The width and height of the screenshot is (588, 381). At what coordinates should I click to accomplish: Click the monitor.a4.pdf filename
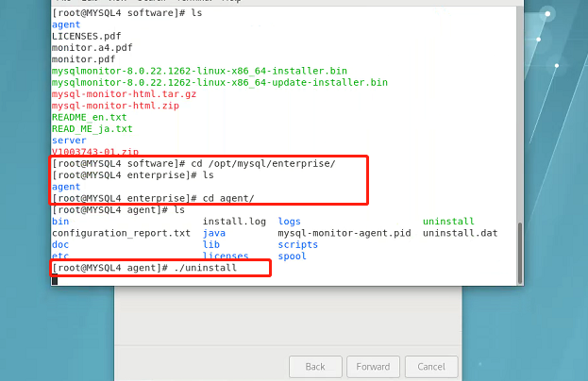click(92, 47)
